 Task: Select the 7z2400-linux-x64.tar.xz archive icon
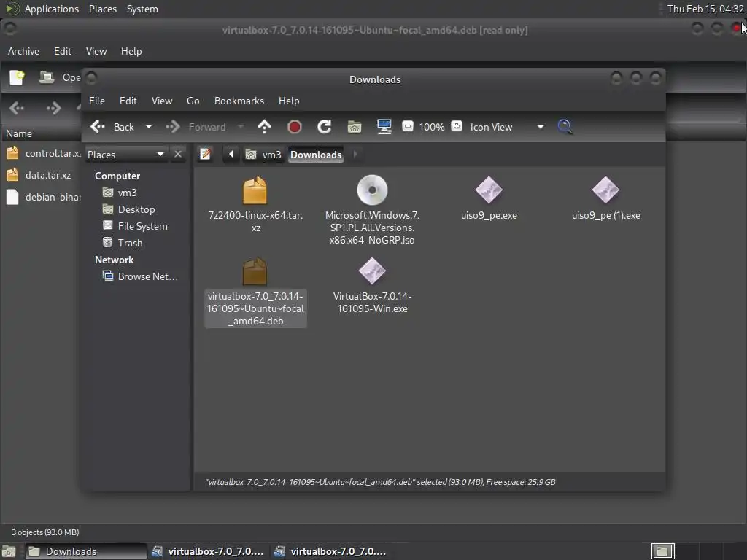tap(255, 190)
